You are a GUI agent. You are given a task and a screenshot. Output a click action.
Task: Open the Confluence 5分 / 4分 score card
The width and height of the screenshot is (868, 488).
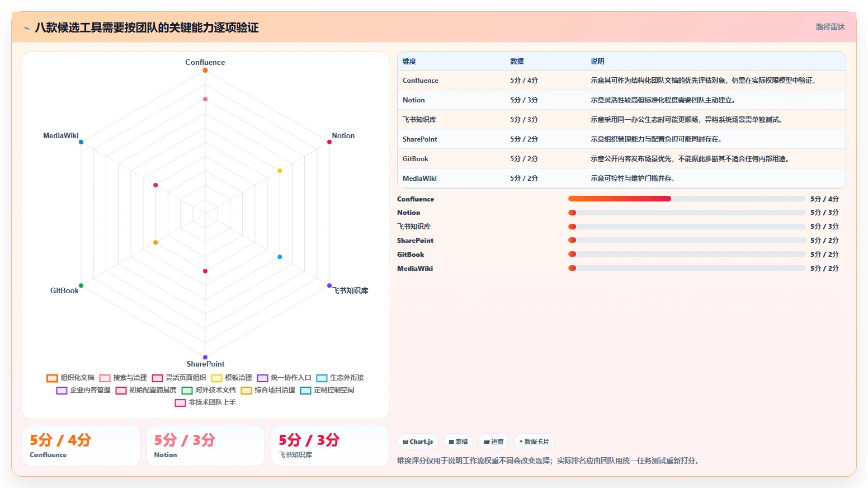tap(81, 445)
